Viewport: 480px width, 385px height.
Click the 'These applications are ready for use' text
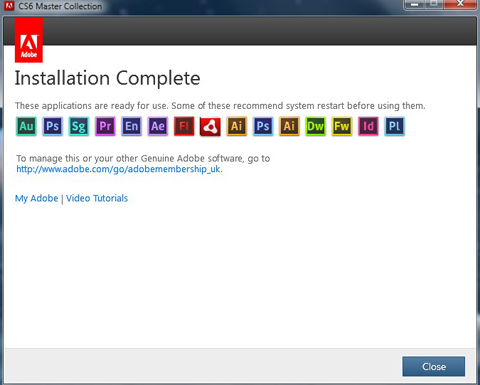[220, 106]
